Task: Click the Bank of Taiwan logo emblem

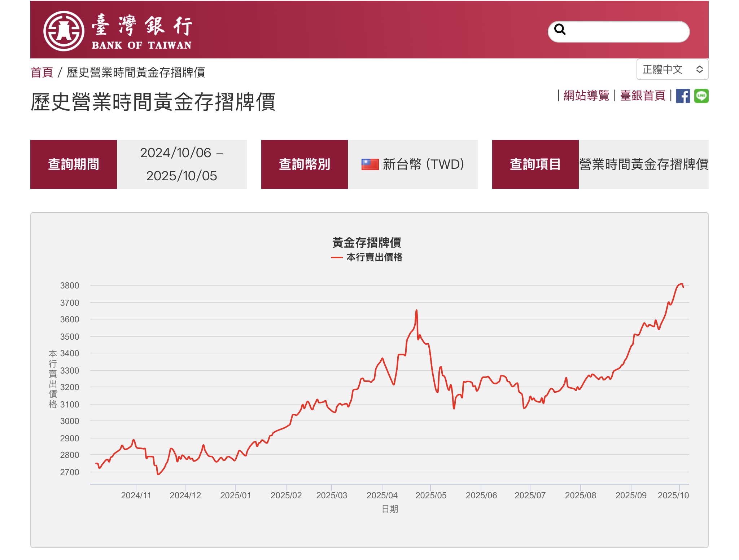Action: point(64,31)
